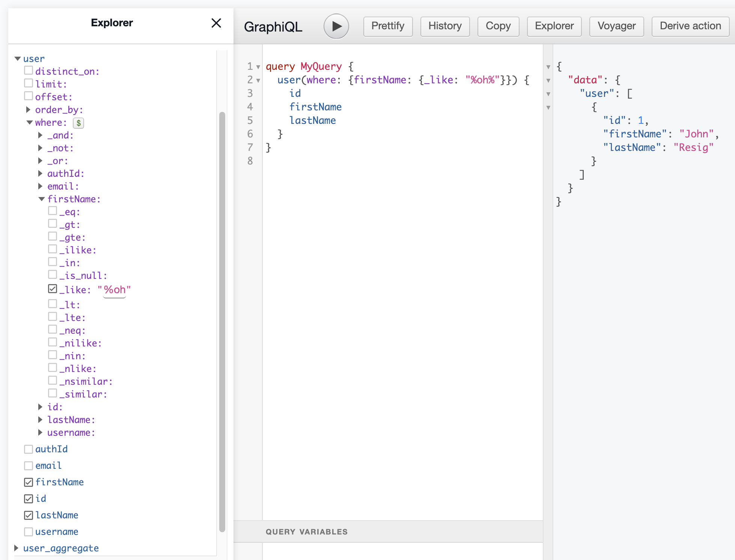Image resolution: width=735 pixels, height=560 pixels.
Task: Click the Explorer panel scrollbar
Action: (x=222, y=322)
